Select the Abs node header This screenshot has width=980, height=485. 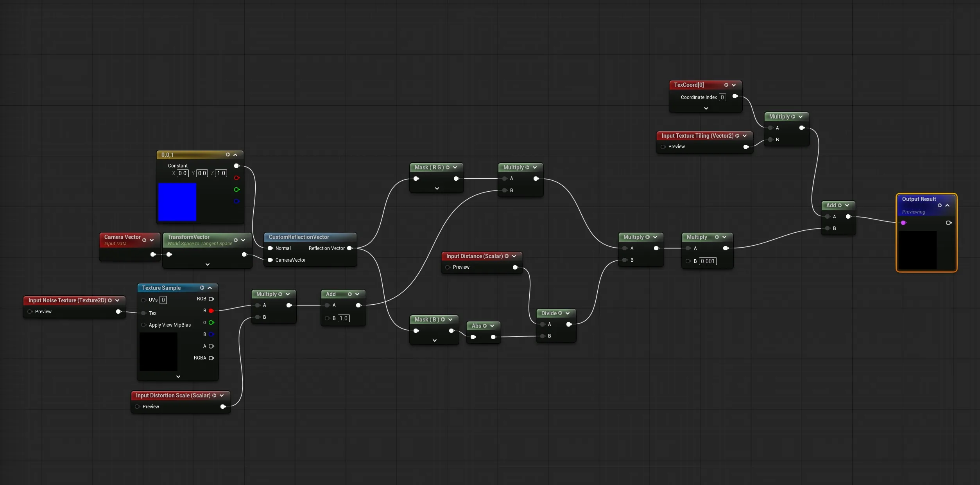coord(483,325)
